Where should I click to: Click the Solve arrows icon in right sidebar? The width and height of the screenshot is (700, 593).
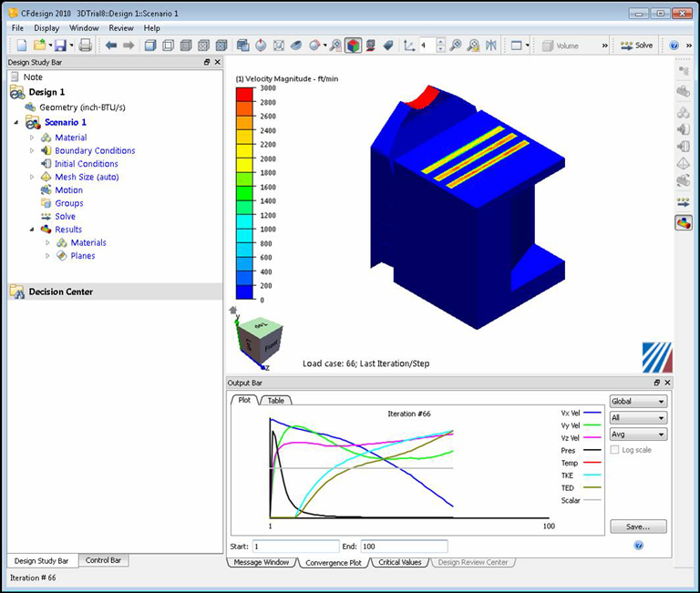(683, 202)
